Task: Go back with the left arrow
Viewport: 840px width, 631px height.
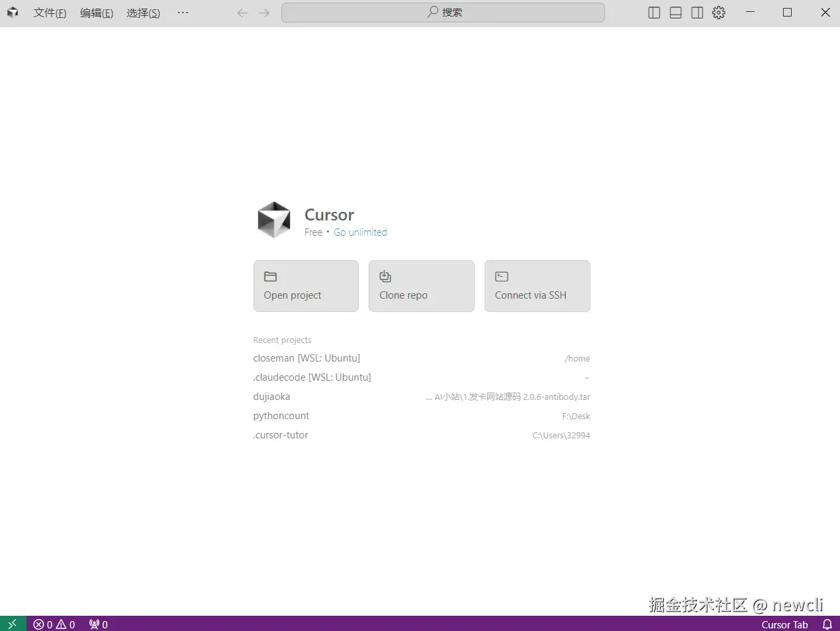Action: (242, 13)
